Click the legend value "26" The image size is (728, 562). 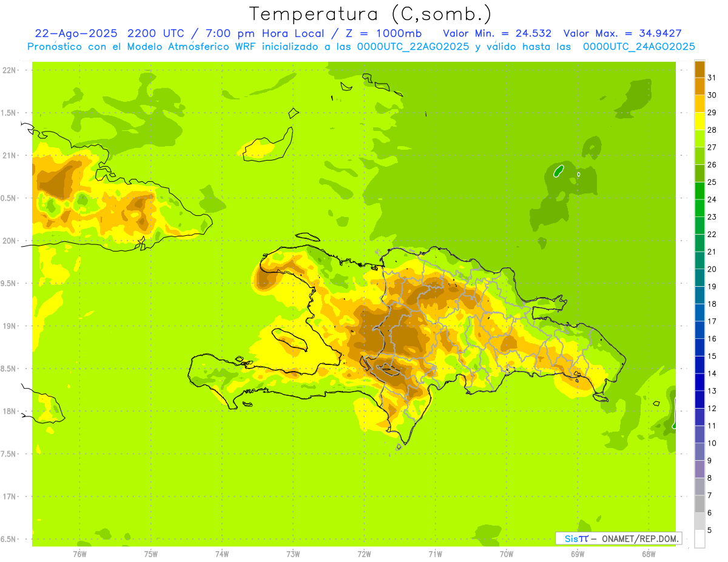712,165
